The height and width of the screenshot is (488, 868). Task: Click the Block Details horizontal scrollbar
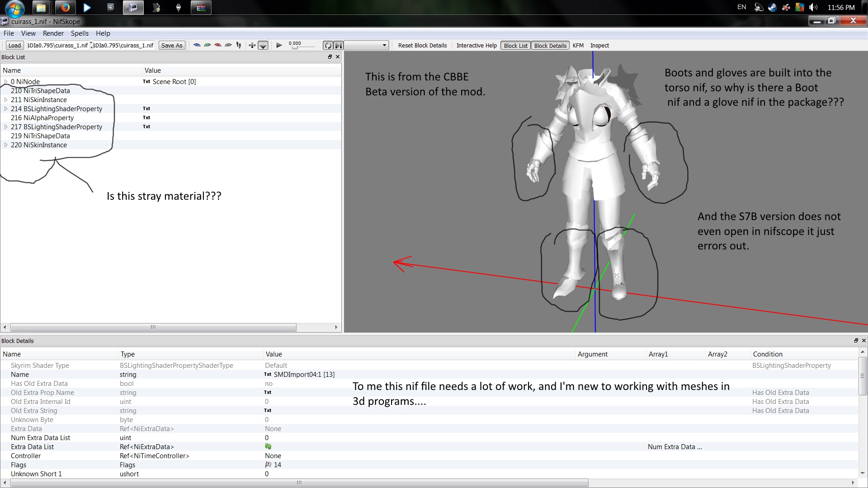299,483
